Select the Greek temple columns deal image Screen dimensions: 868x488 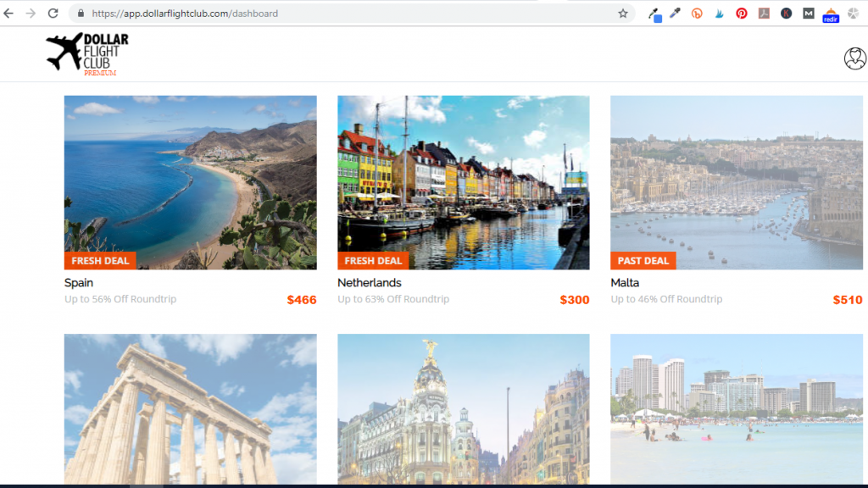click(190, 408)
